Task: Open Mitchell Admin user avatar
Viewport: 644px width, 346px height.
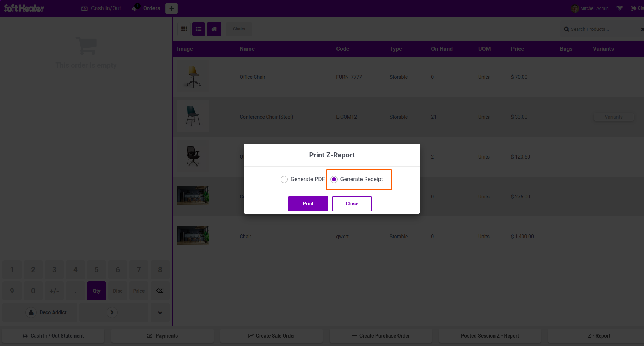Action: pyautogui.click(x=575, y=8)
